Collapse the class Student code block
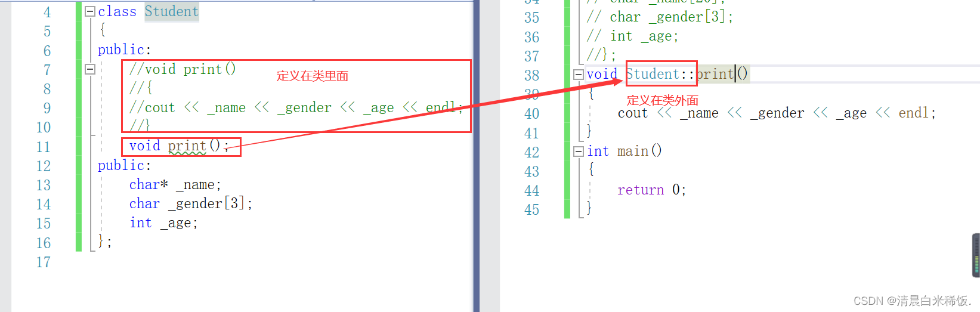 90,11
